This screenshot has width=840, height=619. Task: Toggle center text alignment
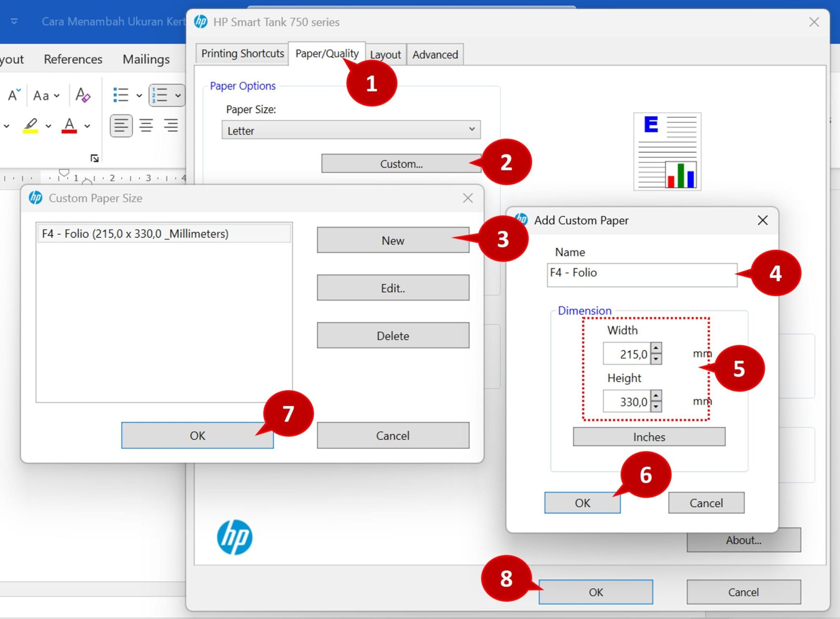(146, 126)
